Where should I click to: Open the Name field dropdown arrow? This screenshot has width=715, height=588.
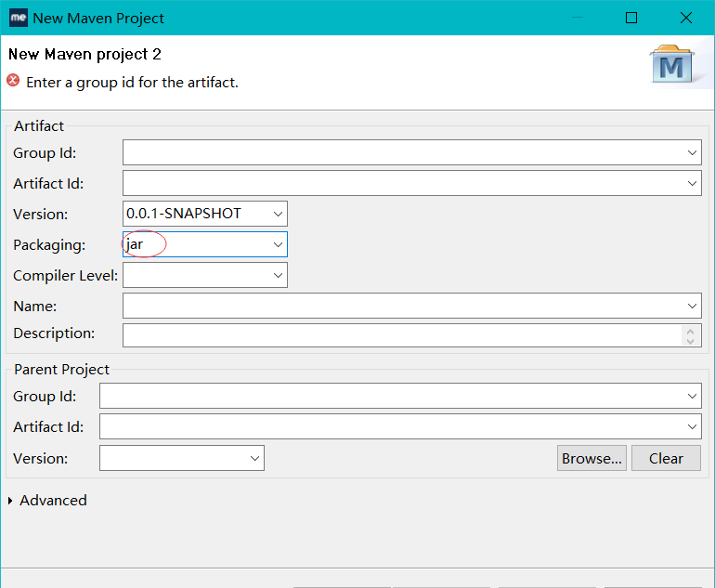692,306
